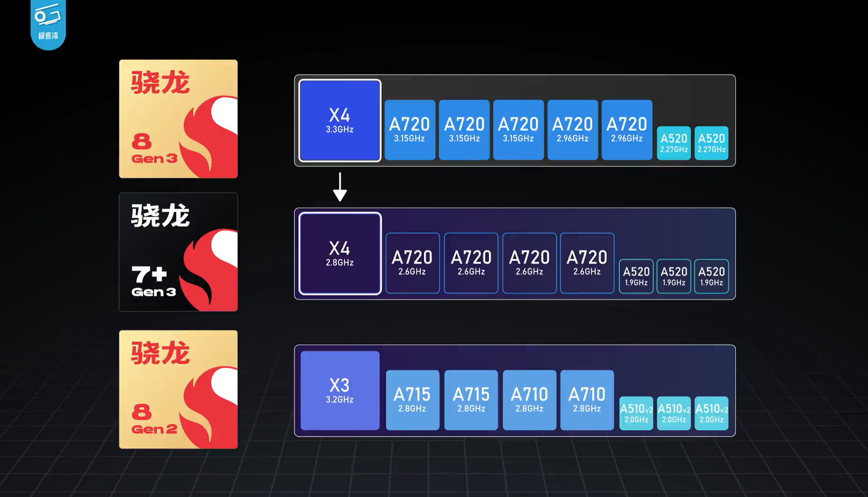The height and width of the screenshot is (497, 868).
Task: Click the X3 3.2GHz core block
Action: click(340, 391)
